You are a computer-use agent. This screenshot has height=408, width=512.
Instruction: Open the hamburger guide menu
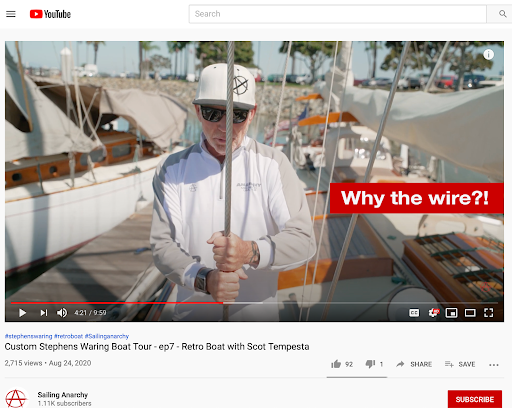11,14
